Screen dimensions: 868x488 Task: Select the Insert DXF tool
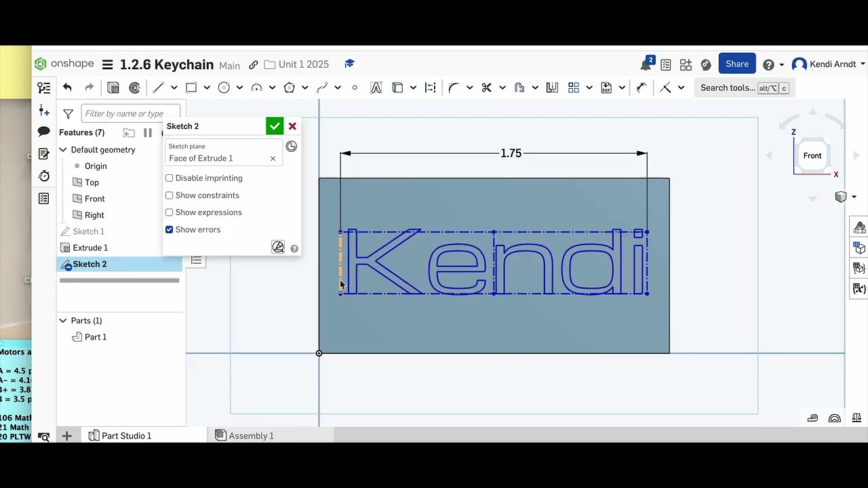pyautogui.click(x=606, y=87)
